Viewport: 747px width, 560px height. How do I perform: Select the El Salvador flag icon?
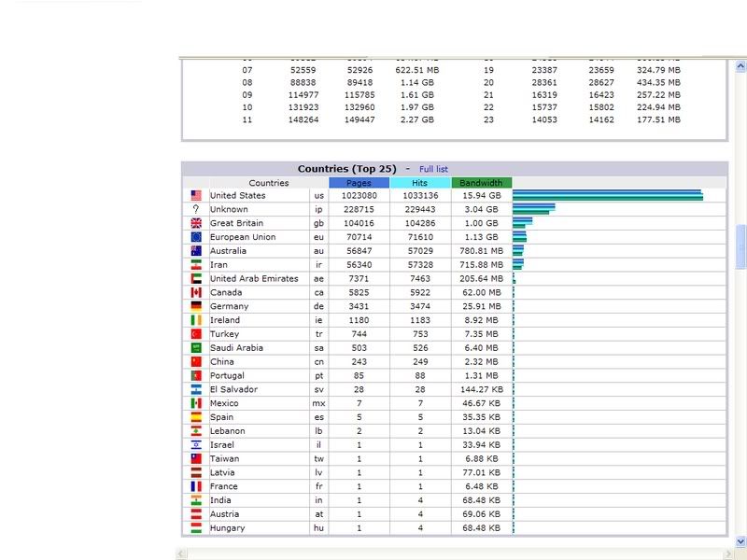[x=196, y=389]
